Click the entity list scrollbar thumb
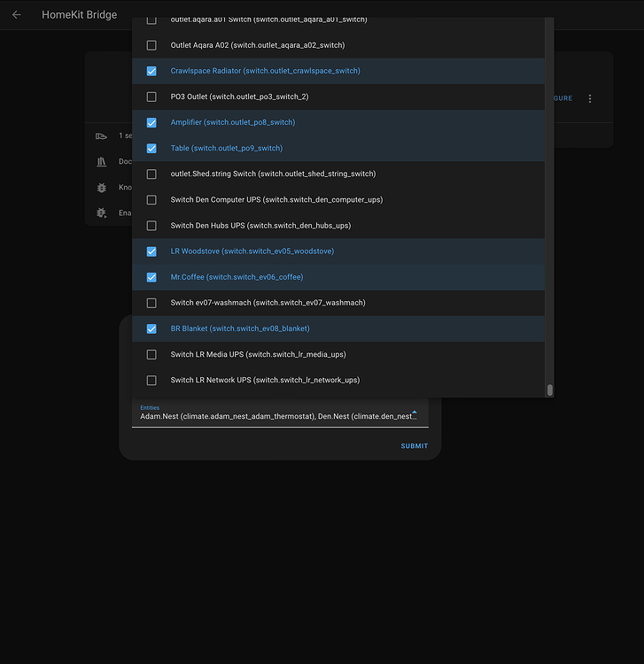The height and width of the screenshot is (664, 644). [x=549, y=390]
